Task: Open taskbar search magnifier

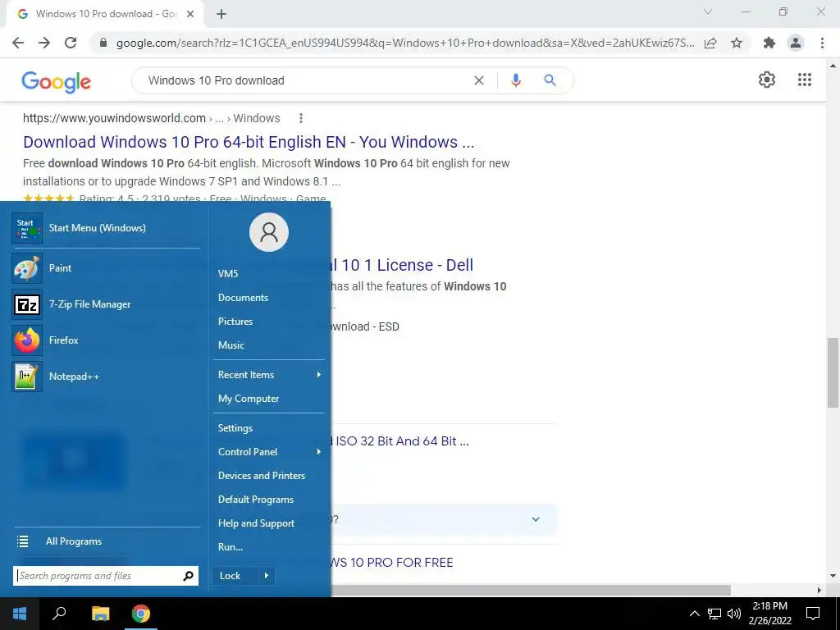Action: [59, 614]
